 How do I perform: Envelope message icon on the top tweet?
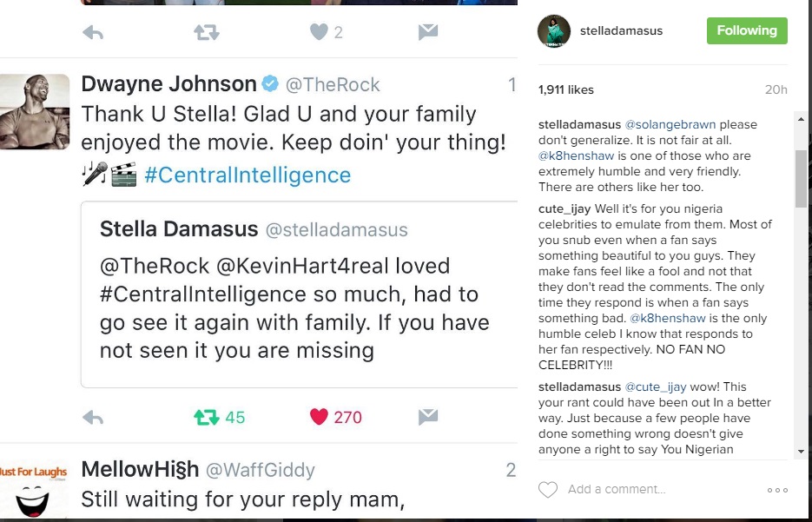[428, 33]
